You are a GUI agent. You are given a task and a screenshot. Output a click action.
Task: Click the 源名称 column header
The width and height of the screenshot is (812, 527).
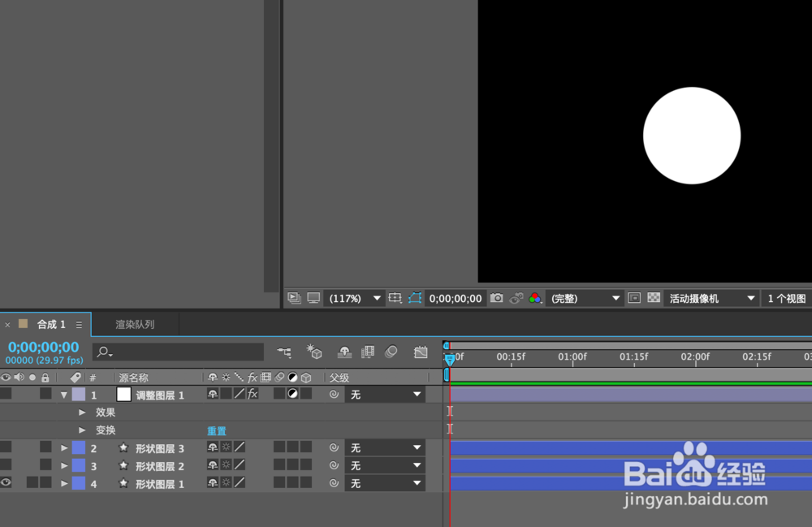[133, 378]
